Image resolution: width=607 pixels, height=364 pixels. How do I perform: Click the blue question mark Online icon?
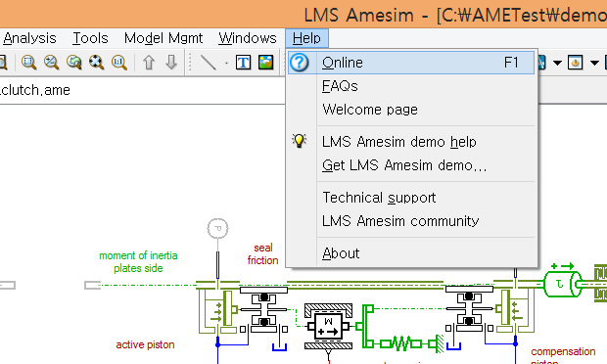coord(300,63)
